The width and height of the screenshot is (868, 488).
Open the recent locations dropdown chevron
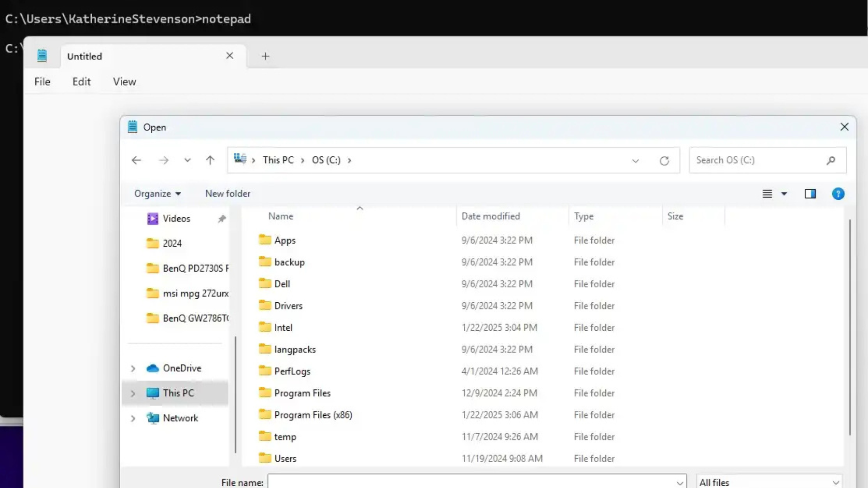pos(187,160)
